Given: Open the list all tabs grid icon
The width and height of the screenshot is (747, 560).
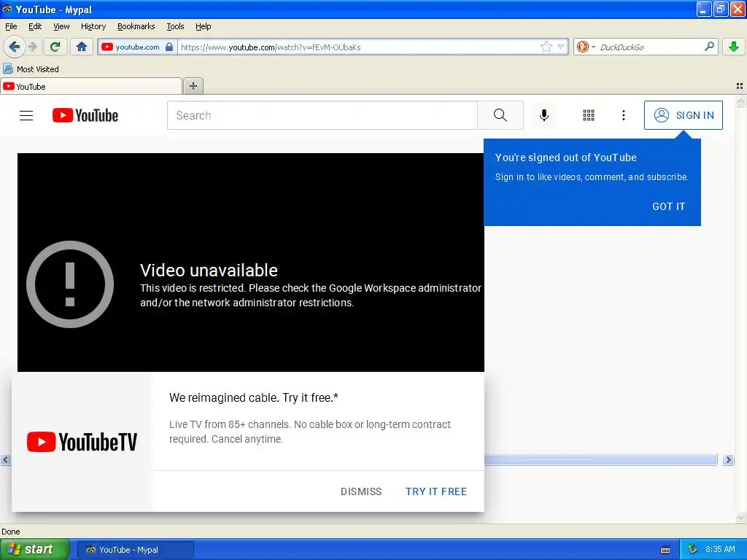Looking at the screenshot, I should click(x=740, y=86).
